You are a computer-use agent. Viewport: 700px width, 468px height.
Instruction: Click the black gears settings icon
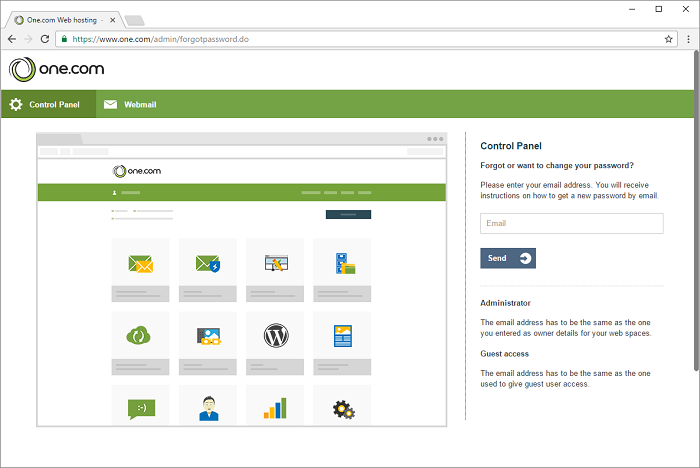[344, 410]
